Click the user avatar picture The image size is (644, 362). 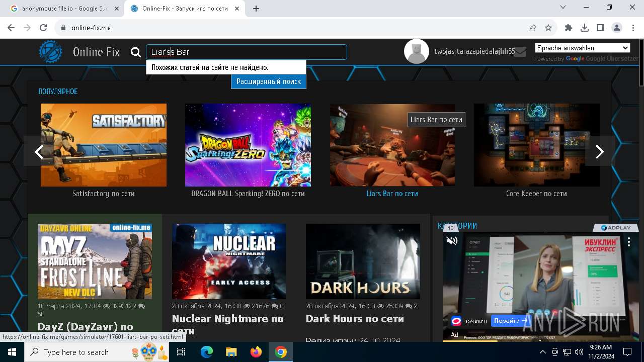(x=417, y=51)
